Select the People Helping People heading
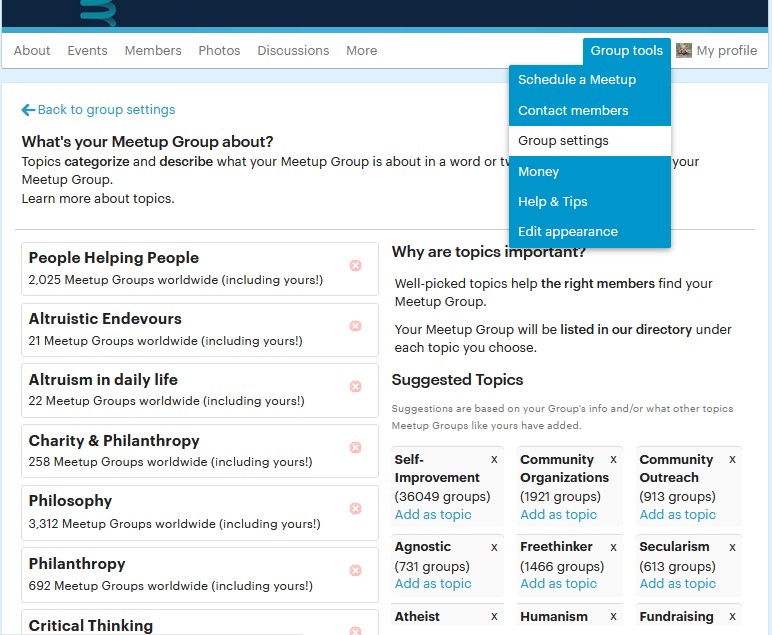This screenshot has width=772, height=635. click(114, 258)
